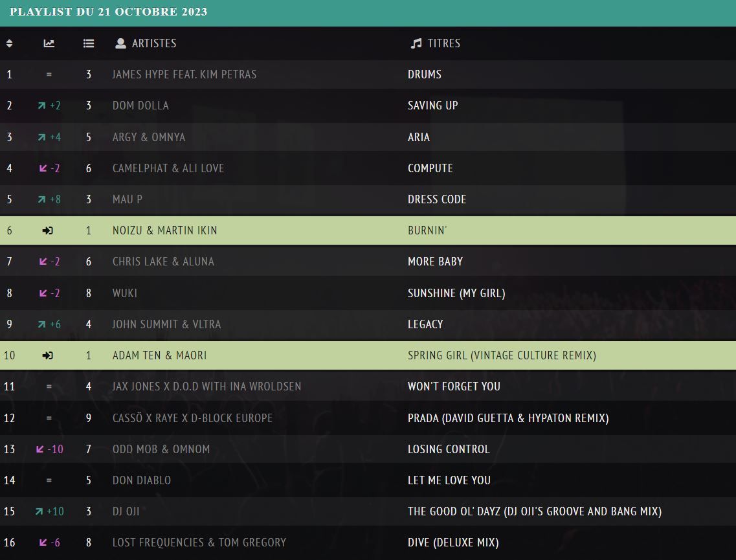Click the title COMPUTE
Screen dimensions: 736x560
click(x=430, y=168)
